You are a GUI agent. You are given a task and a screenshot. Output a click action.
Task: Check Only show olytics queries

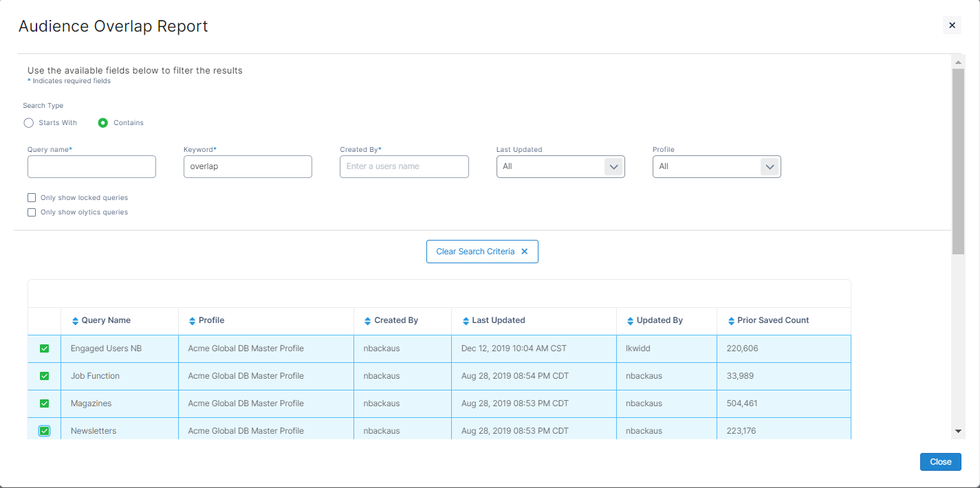[x=32, y=212]
